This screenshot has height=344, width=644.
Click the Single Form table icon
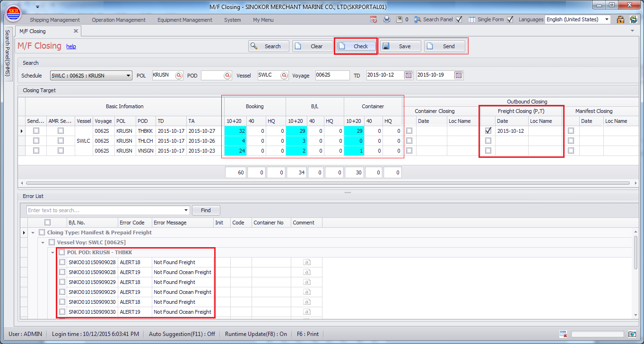tap(472, 19)
